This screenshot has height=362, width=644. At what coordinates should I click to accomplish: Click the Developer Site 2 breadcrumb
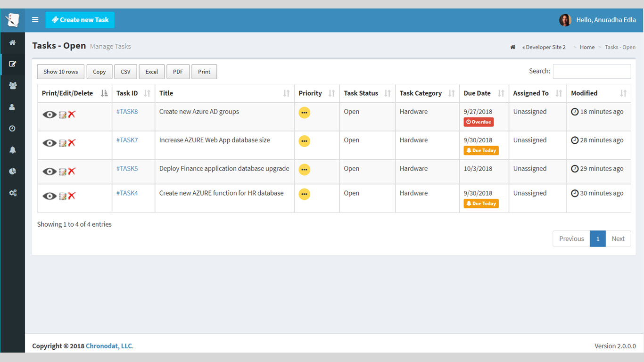tap(545, 47)
